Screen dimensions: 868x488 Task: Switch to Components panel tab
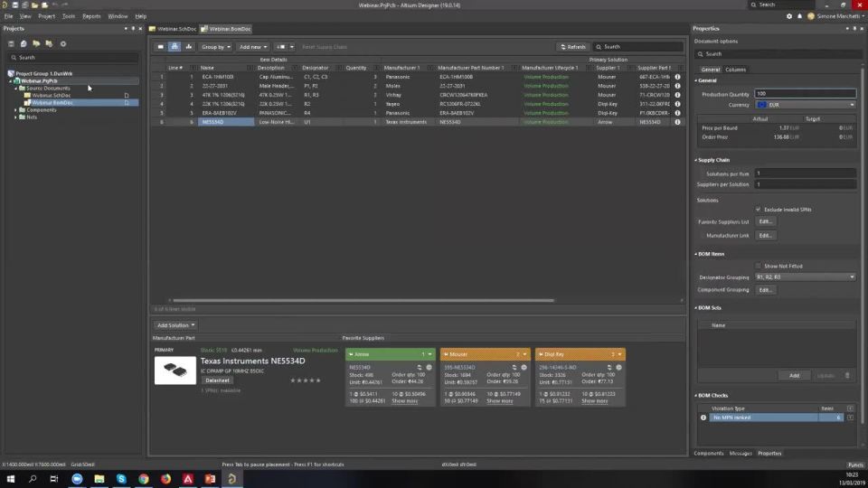[709, 454]
